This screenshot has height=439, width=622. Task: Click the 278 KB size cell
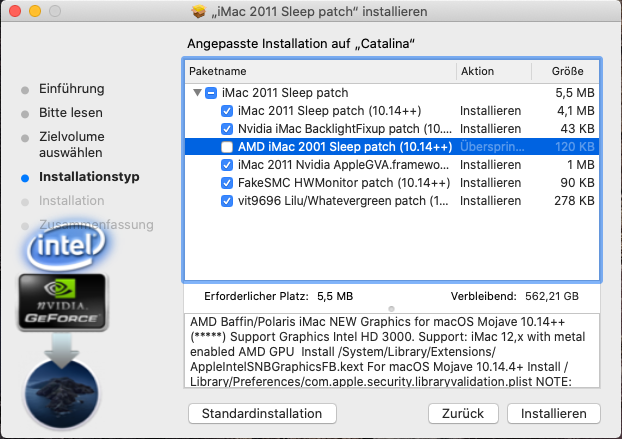(574, 201)
